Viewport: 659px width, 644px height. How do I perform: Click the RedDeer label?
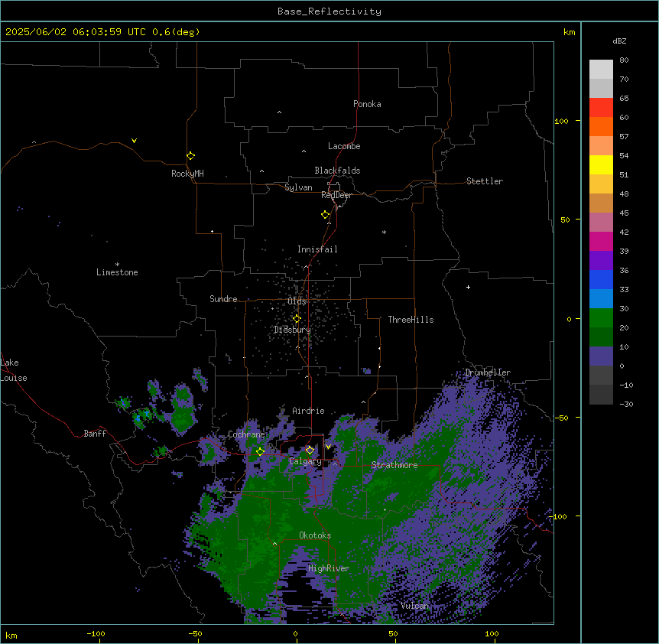click(x=336, y=195)
